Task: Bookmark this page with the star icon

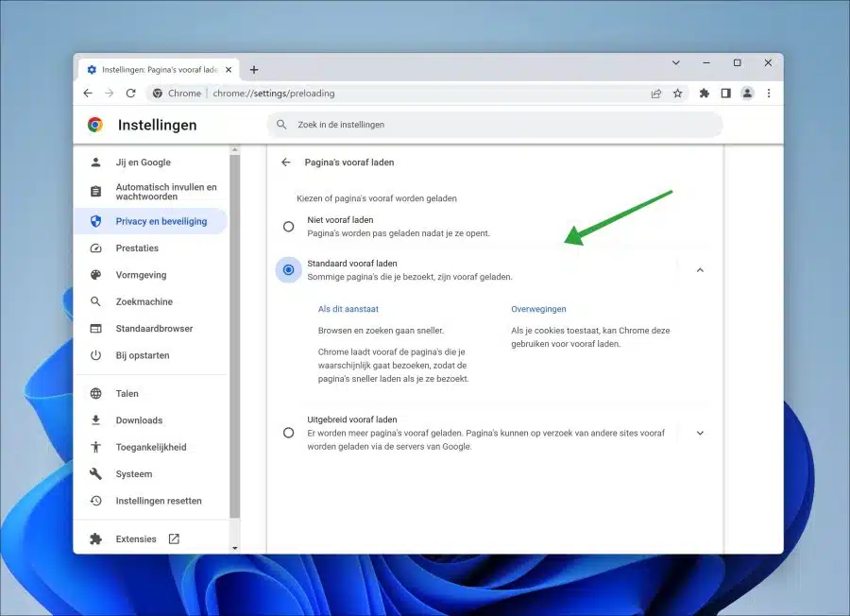Action: pyautogui.click(x=677, y=94)
